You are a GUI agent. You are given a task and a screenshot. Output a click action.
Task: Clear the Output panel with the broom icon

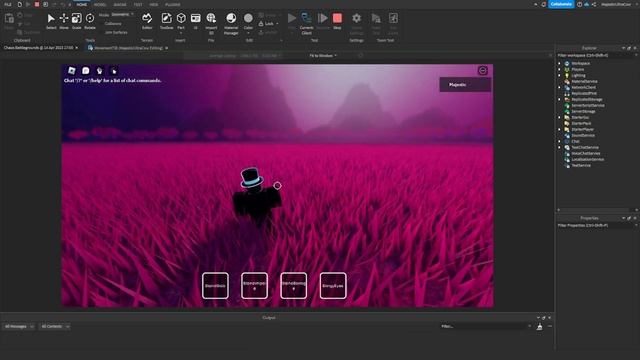pos(540,327)
